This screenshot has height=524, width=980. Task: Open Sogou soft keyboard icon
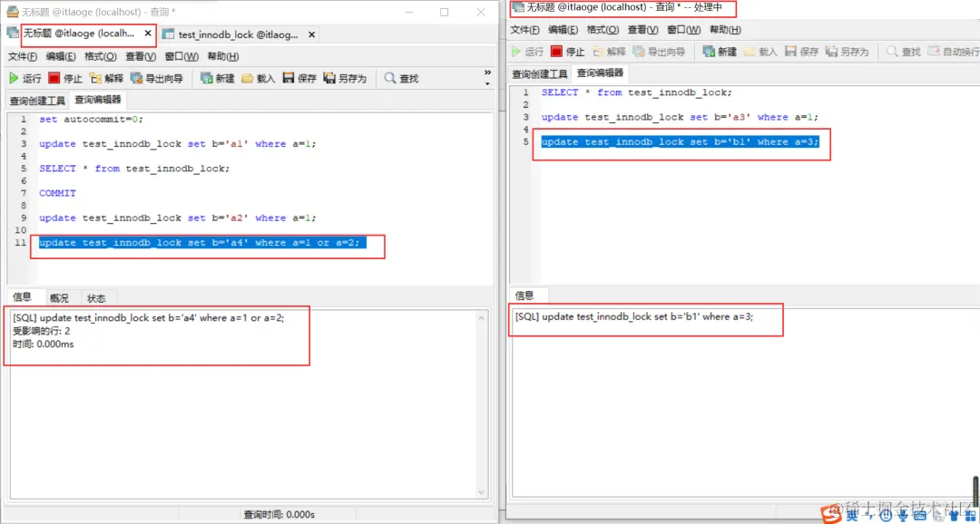918,515
